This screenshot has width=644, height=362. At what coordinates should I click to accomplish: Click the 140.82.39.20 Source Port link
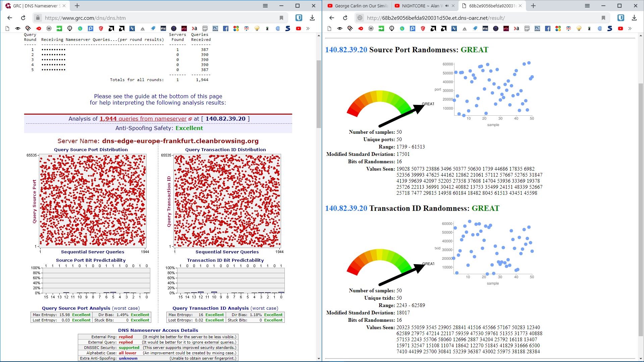346,50
